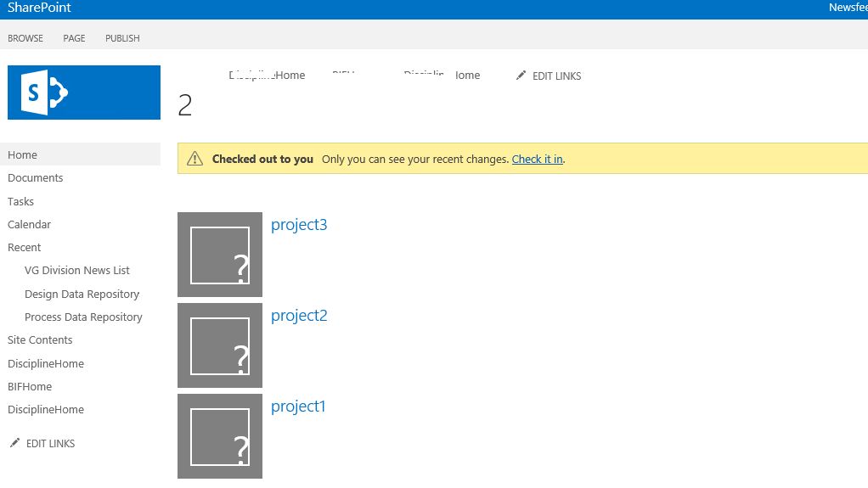Open Calendar in the left navigation
The image size is (868, 488).
coord(30,225)
